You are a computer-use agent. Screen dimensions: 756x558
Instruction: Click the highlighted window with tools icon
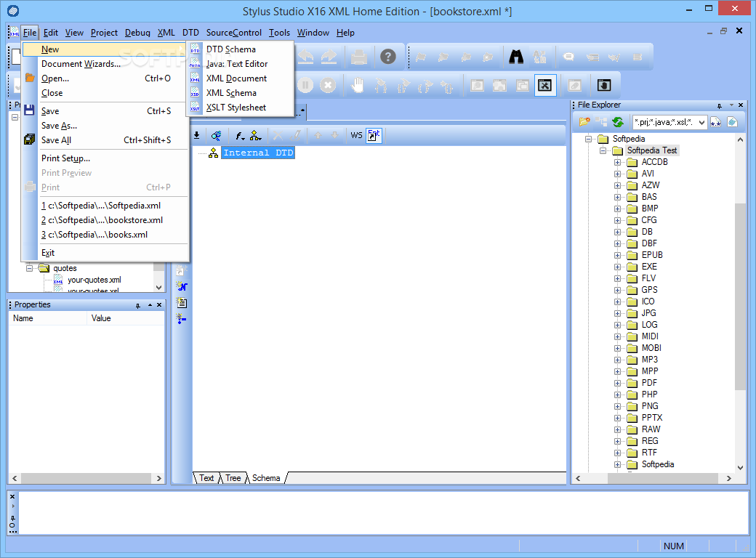tap(544, 85)
